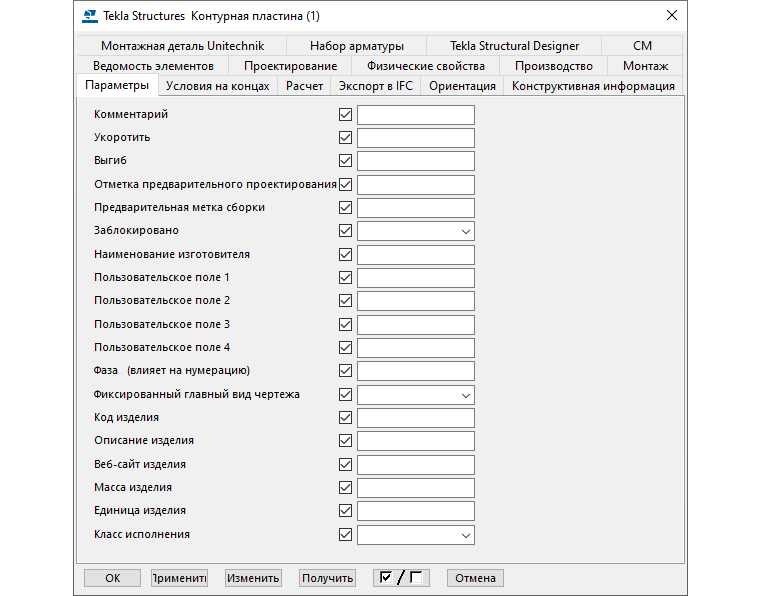Close the Контурная пластина dialog

672,16
